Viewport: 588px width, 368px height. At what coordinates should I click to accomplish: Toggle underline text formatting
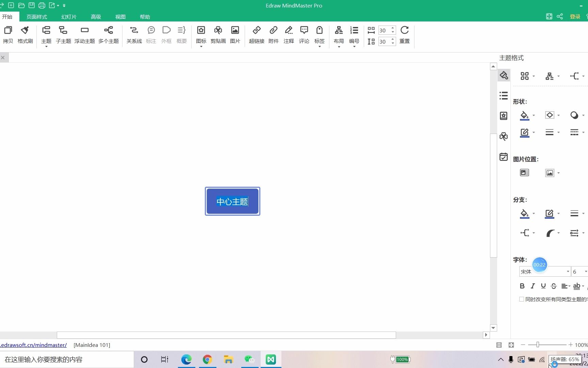pos(543,286)
